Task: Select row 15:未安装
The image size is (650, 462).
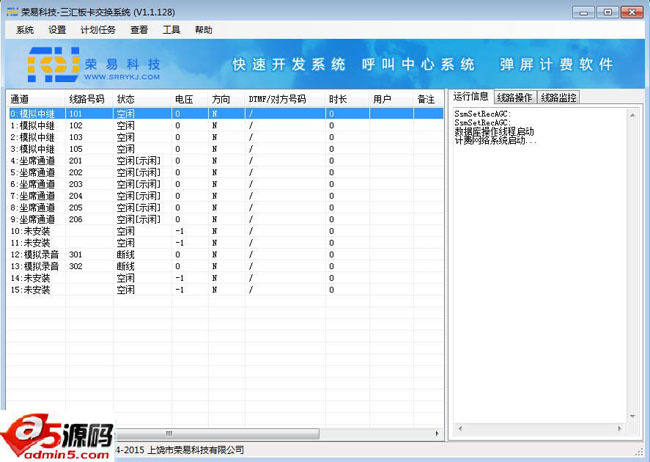Action: click(x=226, y=289)
